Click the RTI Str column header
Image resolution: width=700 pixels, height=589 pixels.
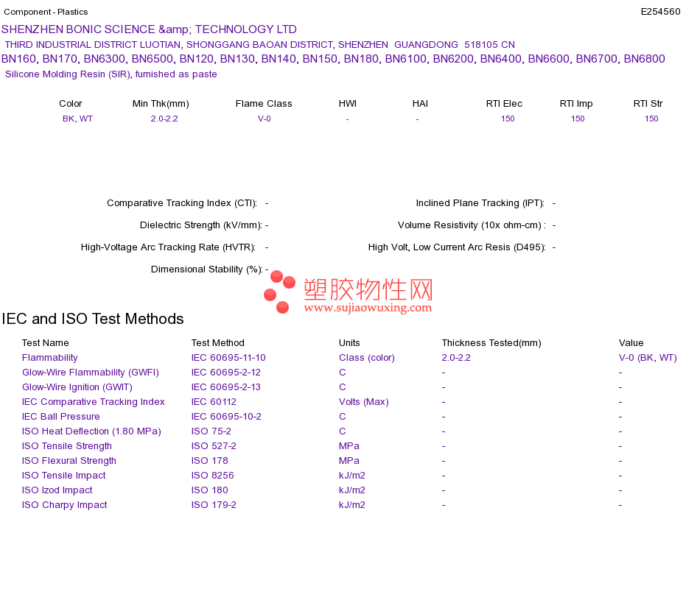(x=648, y=104)
